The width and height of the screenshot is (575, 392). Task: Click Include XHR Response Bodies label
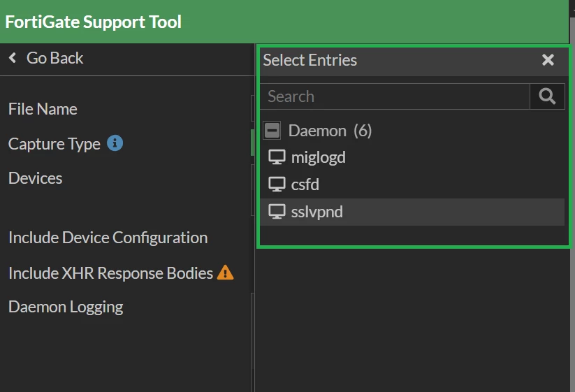[x=111, y=273]
